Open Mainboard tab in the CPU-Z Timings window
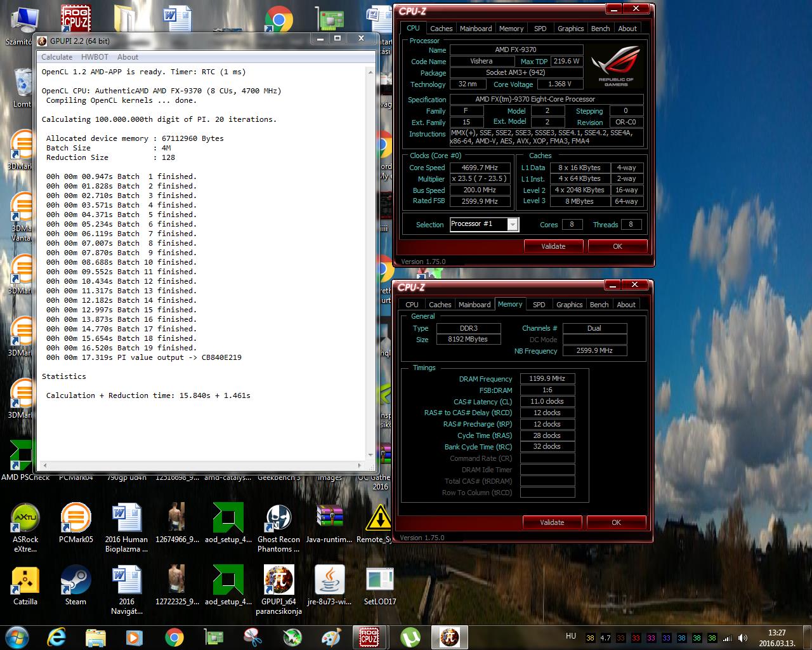Screen dimensions: 812x650 click(x=475, y=305)
